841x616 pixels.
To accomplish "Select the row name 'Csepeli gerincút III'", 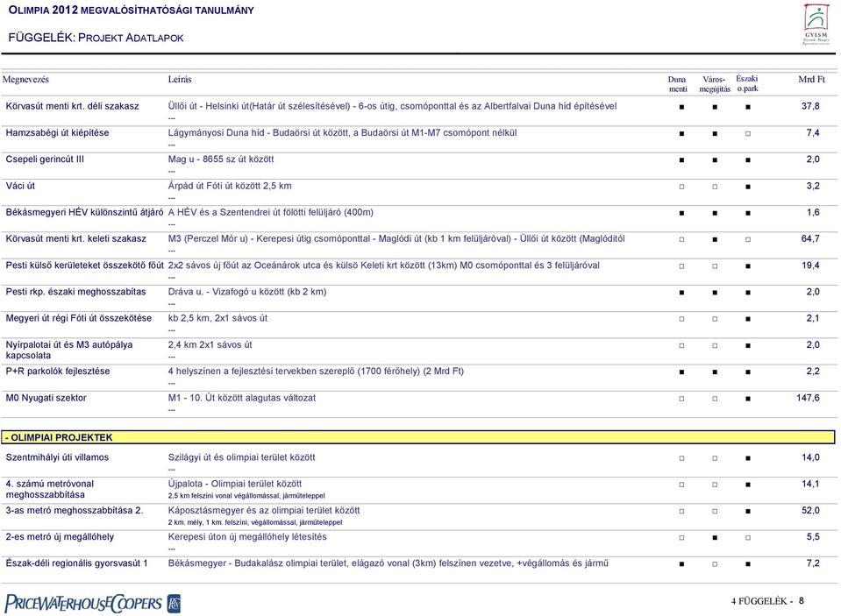I will tap(45, 159).
